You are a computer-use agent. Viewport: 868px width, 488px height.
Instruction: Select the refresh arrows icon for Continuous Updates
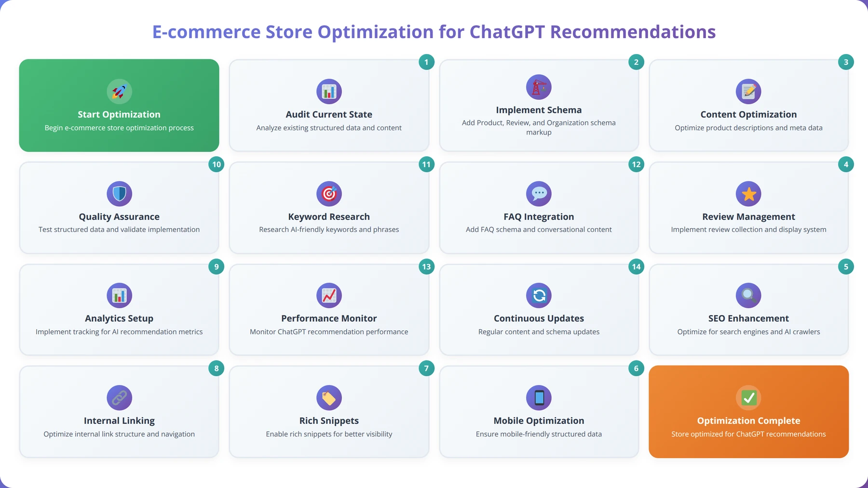(x=539, y=295)
